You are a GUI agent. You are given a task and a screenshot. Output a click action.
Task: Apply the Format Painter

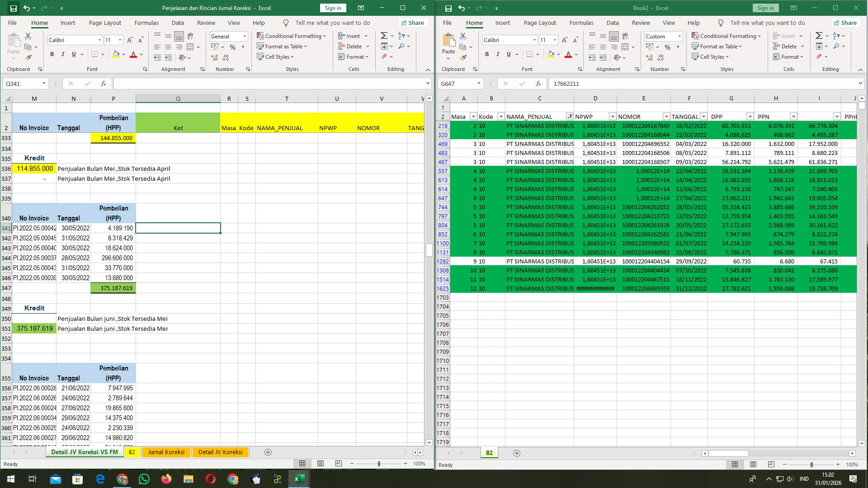28,57
